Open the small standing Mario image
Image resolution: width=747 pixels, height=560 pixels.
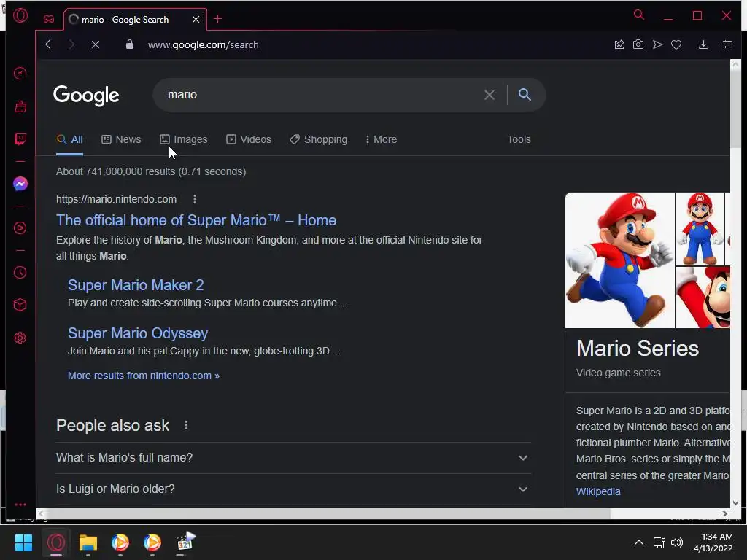(700, 228)
